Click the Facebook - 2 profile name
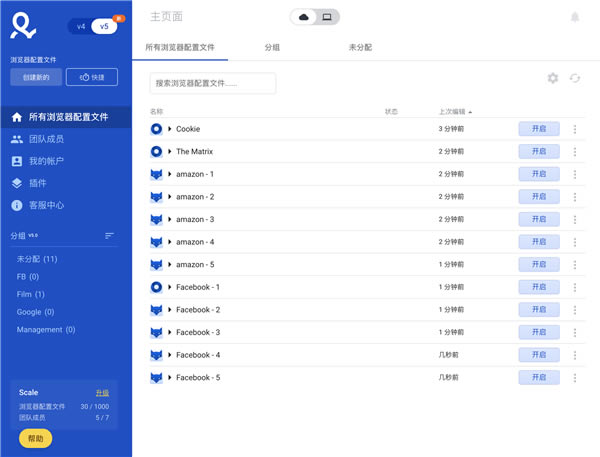This screenshot has width=600, height=457. (x=198, y=310)
